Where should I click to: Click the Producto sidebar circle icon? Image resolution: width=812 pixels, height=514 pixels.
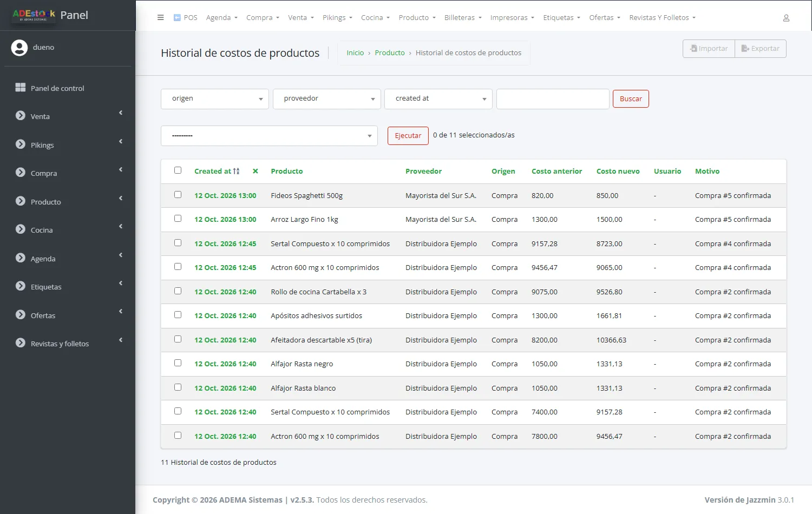(x=21, y=201)
